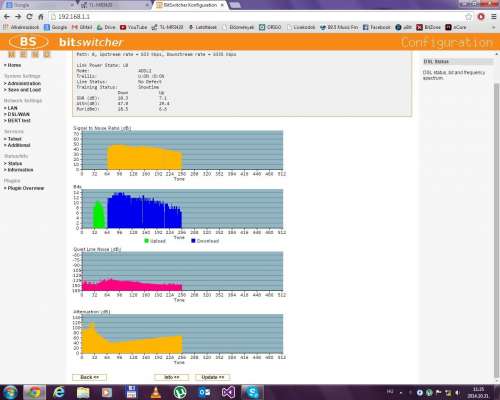The image size is (500, 400).
Task: Click the first small orange icon under logo
Action: 12,54
